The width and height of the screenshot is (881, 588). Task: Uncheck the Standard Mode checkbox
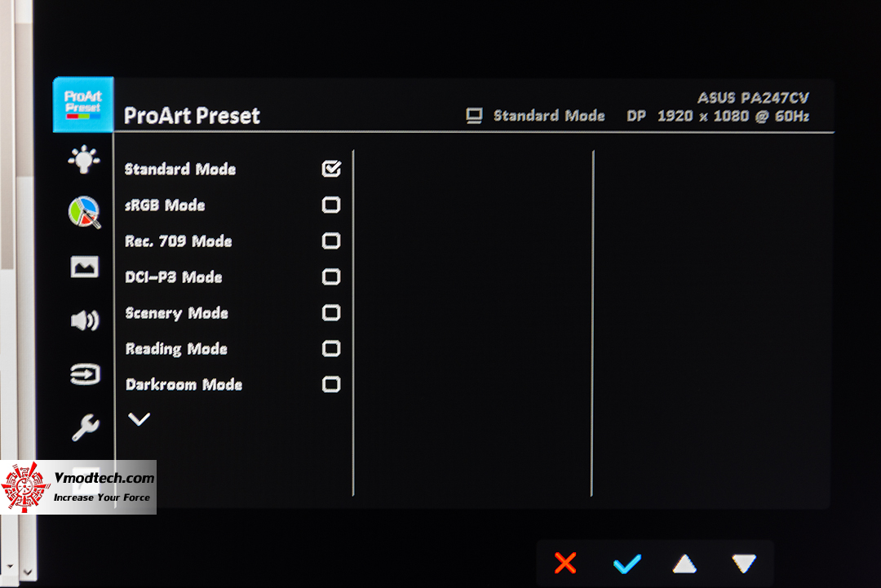(x=331, y=169)
